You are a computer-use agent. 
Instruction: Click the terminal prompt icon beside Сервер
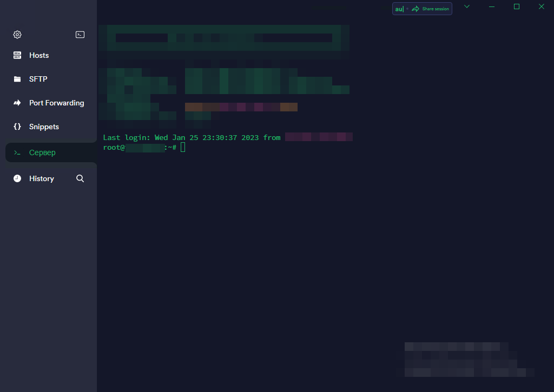coord(17,152)
